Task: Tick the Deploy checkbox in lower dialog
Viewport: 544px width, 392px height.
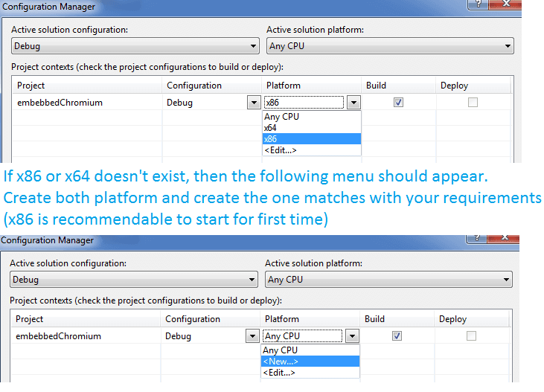Action: click(x=471, y=336)
